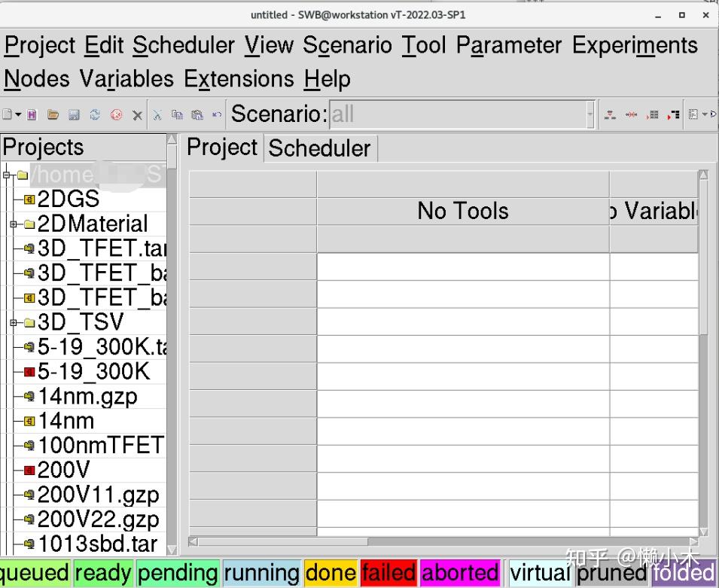
Task: Click the new project toolbar icon
Action: tap(8, 115)
